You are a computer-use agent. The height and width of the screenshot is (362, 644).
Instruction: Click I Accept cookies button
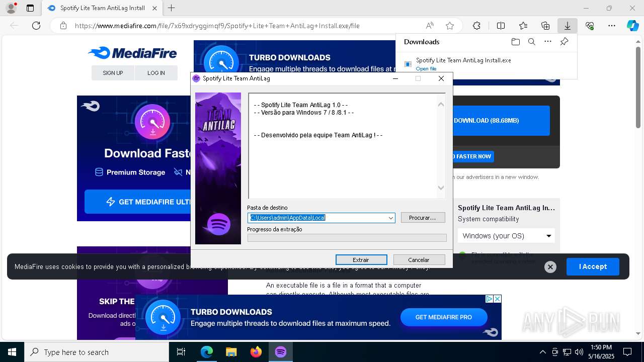pyautogui.click(x=593, y=266)
